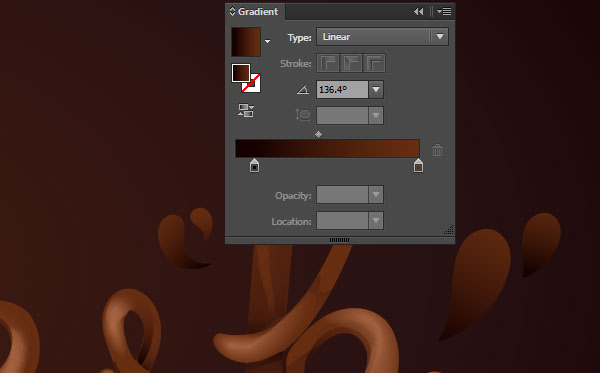The width and height of the screenshot is (600, 373).
Task: Click the gradient slider bar
Action: (x=328, y=148)
